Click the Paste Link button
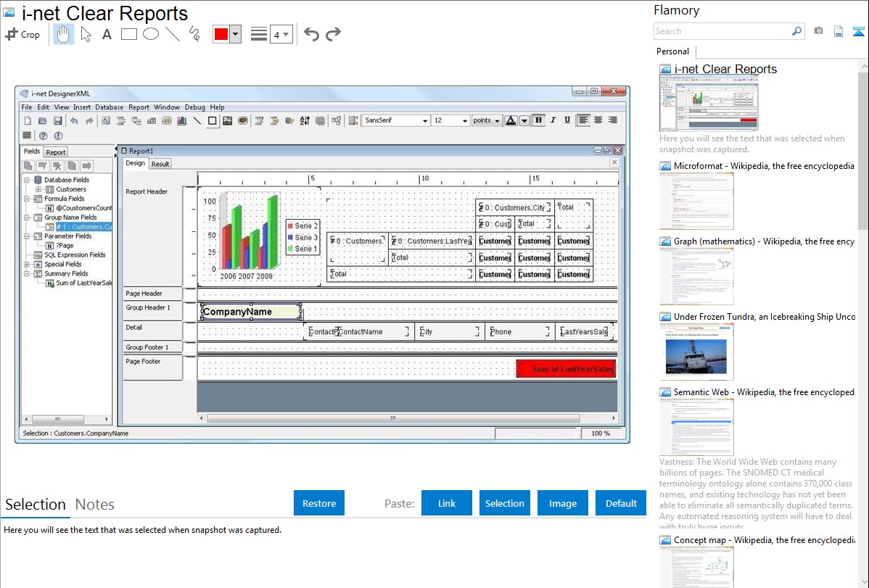Image resolution: width=869 pixels, height=588 pixels. click(447, 503)
